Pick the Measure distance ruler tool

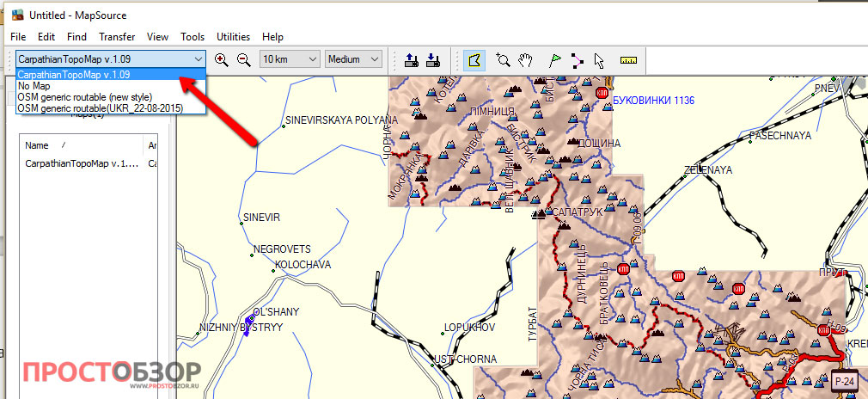click(628, 59)
